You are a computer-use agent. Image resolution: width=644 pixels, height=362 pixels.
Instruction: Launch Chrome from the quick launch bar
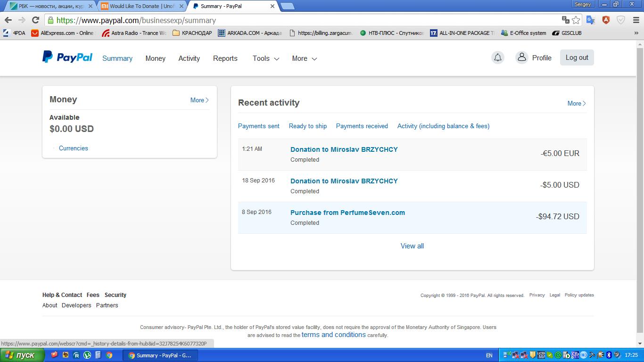tap(109, 355)
